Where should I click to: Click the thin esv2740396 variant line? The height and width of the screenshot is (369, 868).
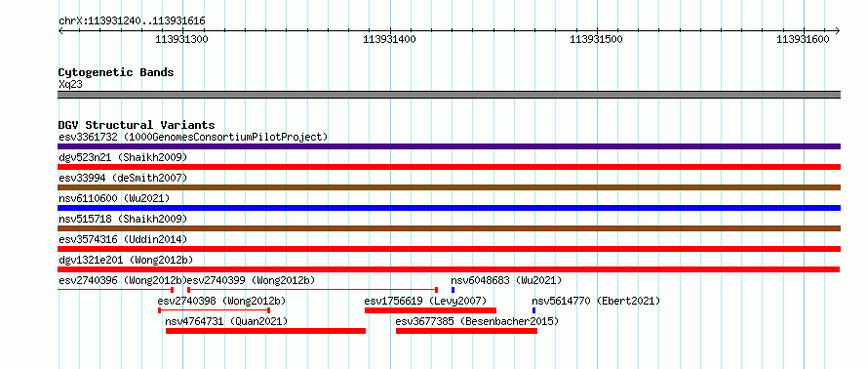(116, 290)
